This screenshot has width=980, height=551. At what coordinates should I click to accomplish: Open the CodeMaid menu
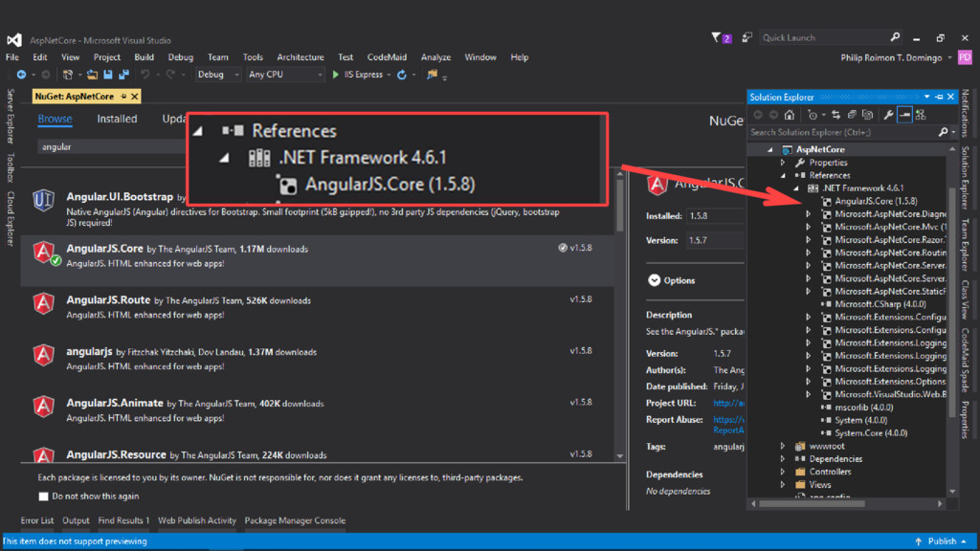pyautogui.click(x=387, y=56)
